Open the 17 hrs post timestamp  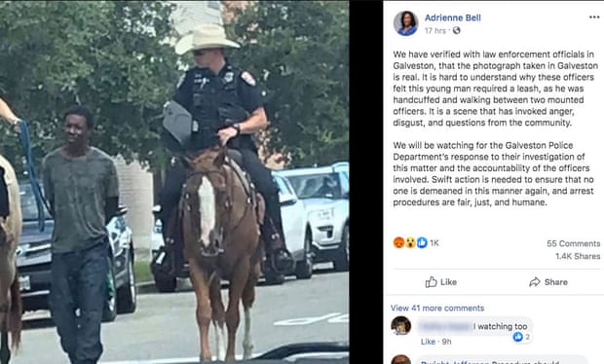click(434, 31)
